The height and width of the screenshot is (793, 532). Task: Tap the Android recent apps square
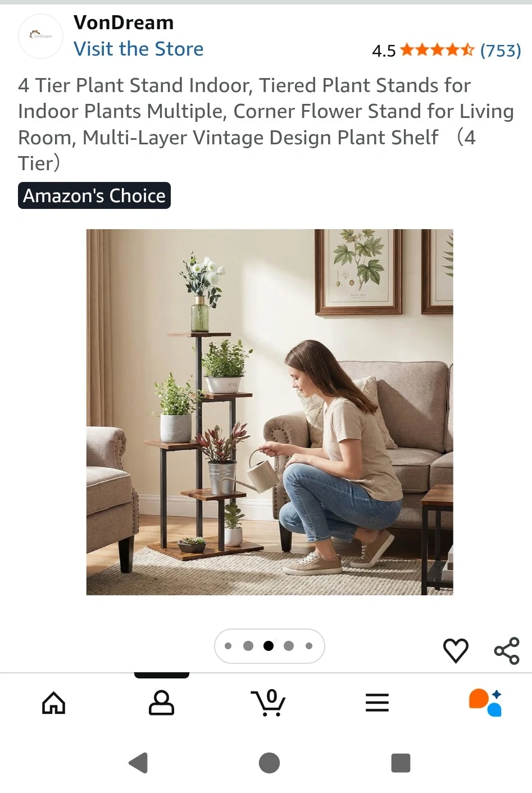tap(401, 763)
